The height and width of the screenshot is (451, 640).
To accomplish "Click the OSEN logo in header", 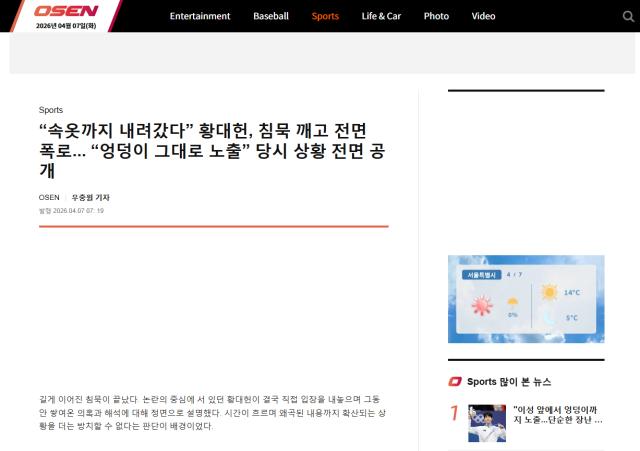I will 66,11.
